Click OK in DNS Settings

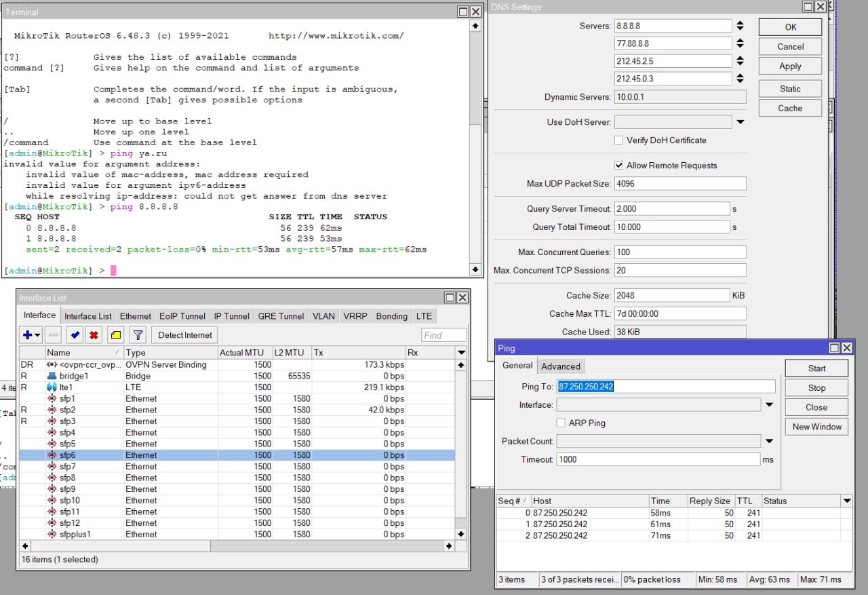(790, 27)
